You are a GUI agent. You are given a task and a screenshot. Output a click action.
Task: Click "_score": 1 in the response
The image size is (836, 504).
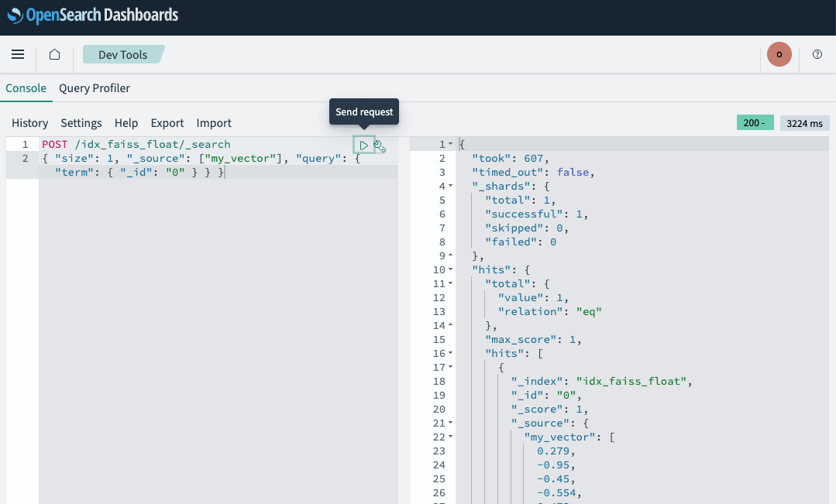pos(549,410)
